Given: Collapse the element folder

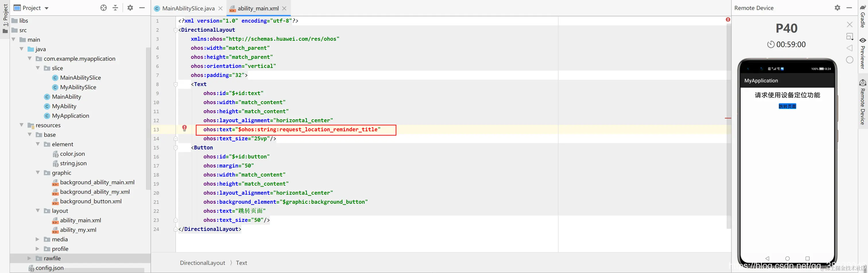Looking at the screenshot, I should 38,144.
